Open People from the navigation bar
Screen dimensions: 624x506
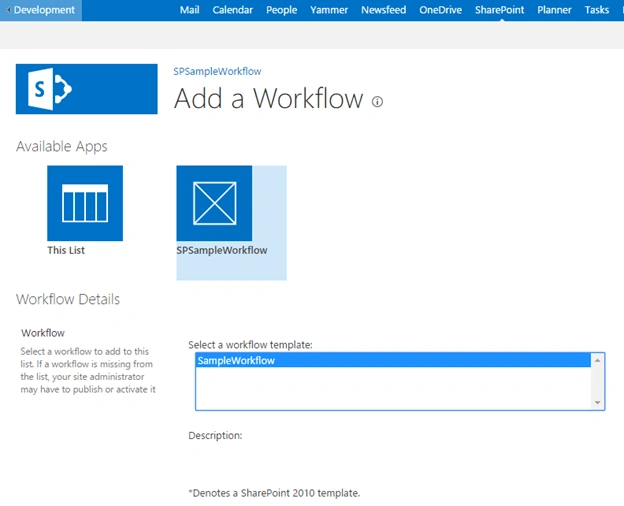(x=281, y=10)
